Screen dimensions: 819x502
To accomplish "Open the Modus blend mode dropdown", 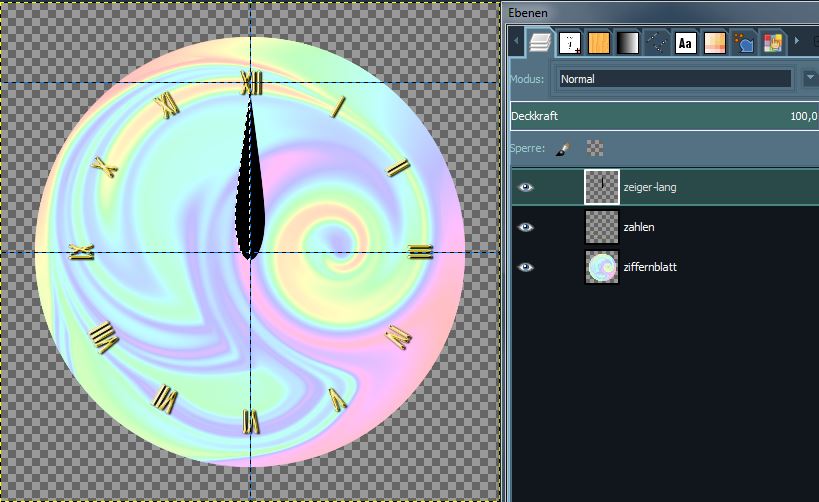I will point(674,78).
